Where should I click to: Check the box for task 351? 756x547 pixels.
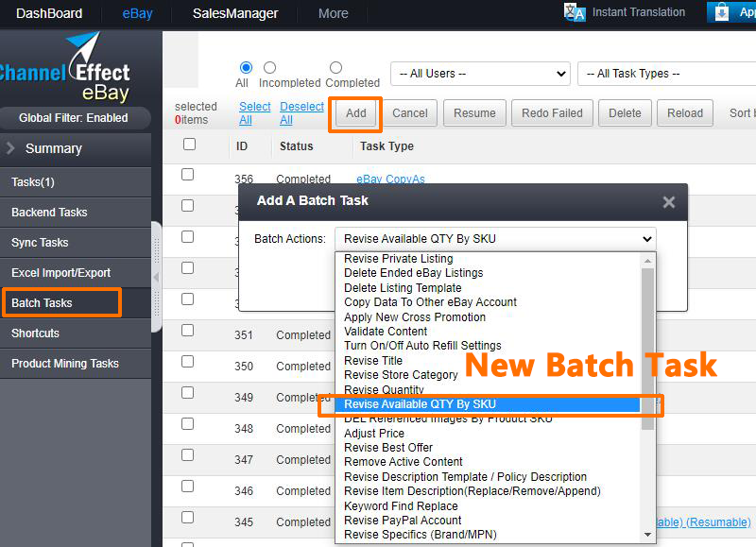(187, 331)
